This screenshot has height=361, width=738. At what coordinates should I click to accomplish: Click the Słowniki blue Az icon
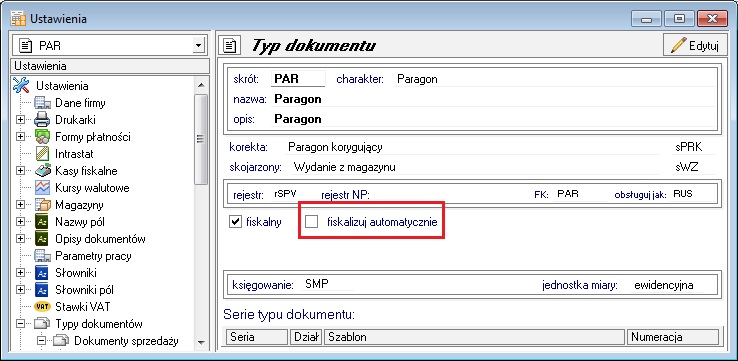pos(42,273)
